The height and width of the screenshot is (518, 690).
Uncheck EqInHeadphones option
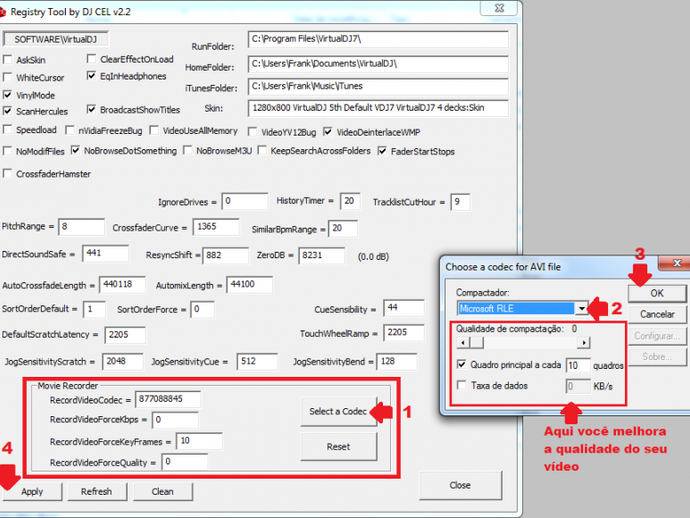[91, 76]
